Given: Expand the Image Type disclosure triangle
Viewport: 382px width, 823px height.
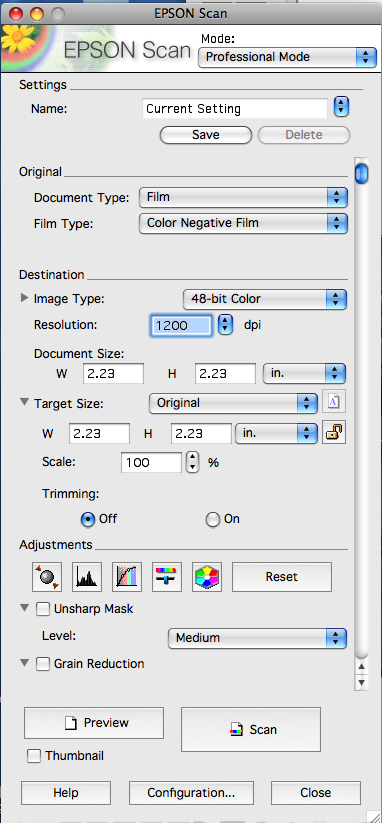Looking at the screenshot, I should click(x=24, y=298).
